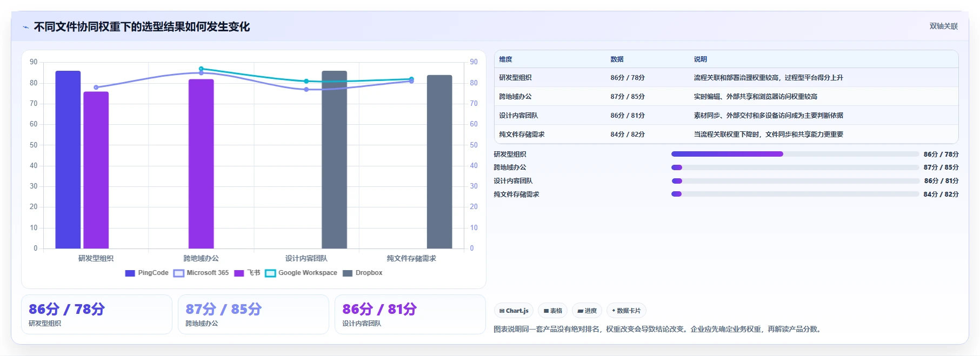The height and width of the screenshot is (356, 980).
Task: Click Google Workspace line point at 跨地域办公
Action: [x=201, y=69]
